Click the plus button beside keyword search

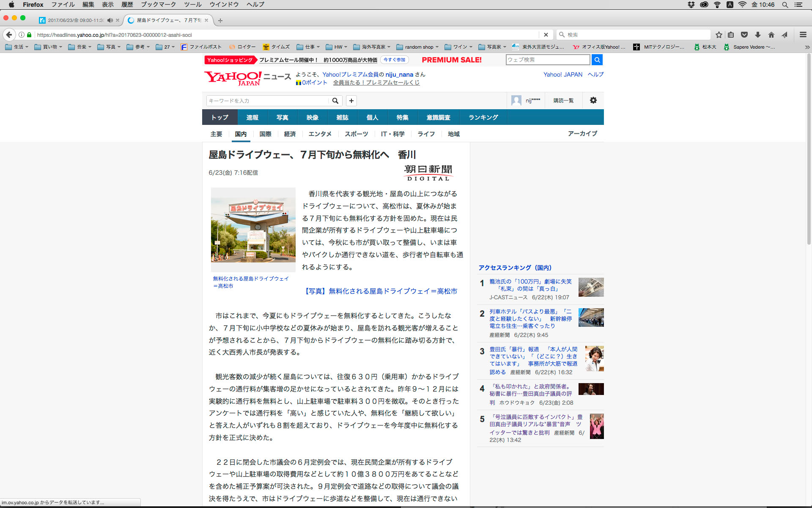351,101
